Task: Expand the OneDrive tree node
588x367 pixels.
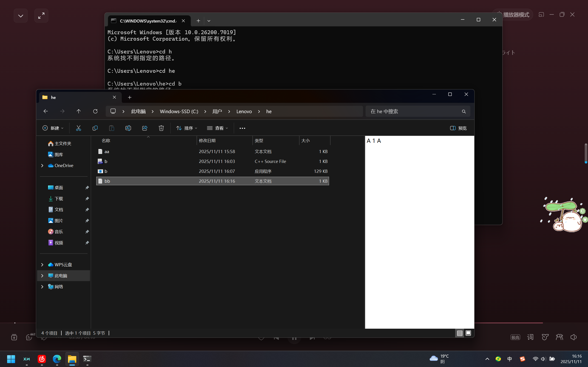Action: tap(42, 165)
